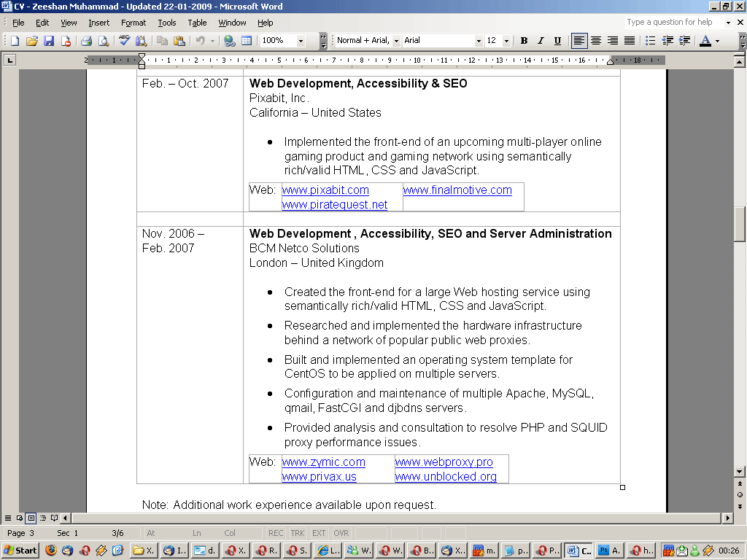Open the Font name dropdown

(479, 41)
